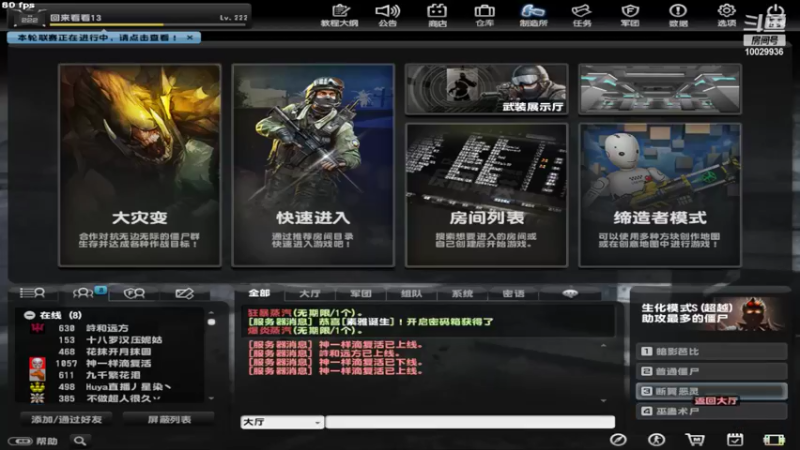
Task: Open the 任务 missions icon
Action: [582, 15]
